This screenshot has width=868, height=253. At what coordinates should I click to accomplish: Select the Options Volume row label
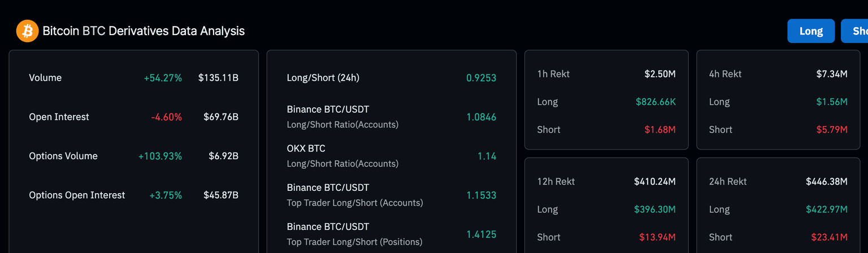[x=63, y=156]
